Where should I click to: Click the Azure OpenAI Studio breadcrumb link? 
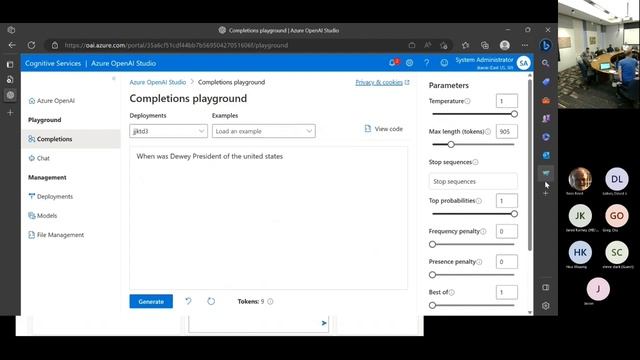tap(158, 82)
